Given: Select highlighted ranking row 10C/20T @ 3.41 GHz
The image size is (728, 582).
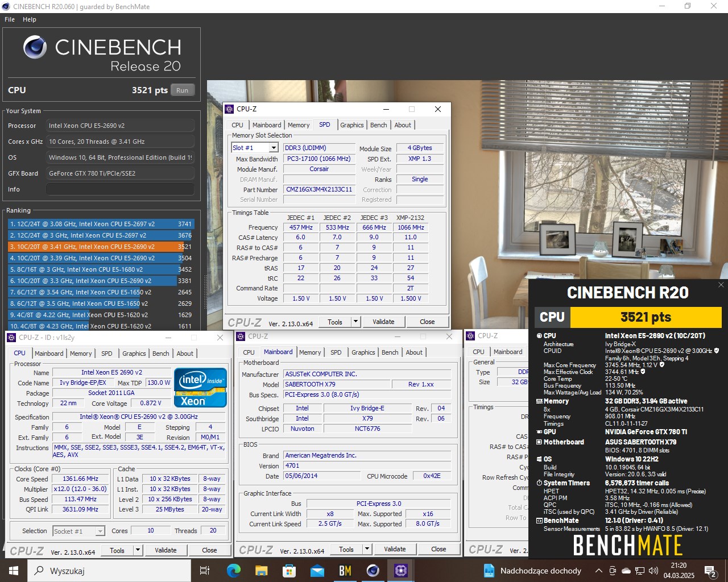Looking at the screenshot, I should [101, 247].
